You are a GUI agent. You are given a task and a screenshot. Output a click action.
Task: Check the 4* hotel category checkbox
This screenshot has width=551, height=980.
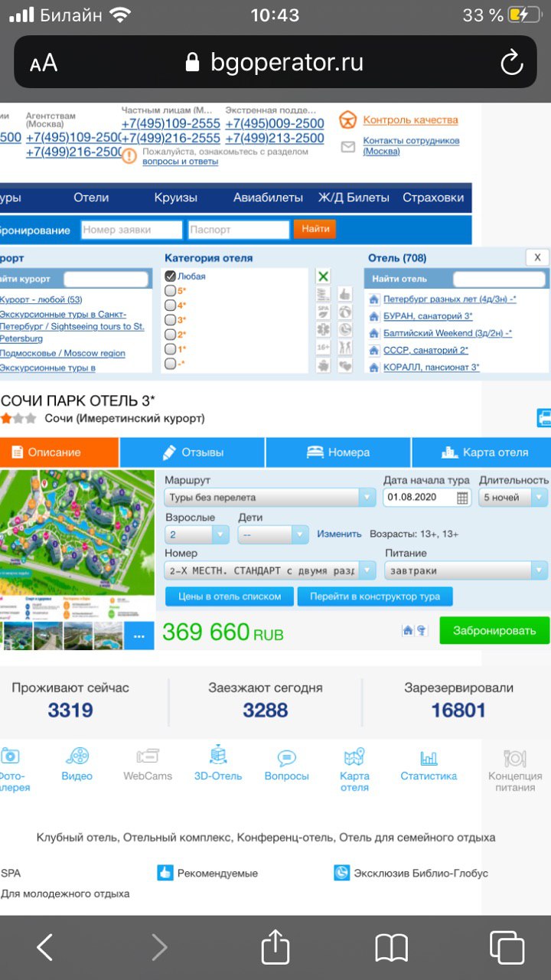pos(171,305)
